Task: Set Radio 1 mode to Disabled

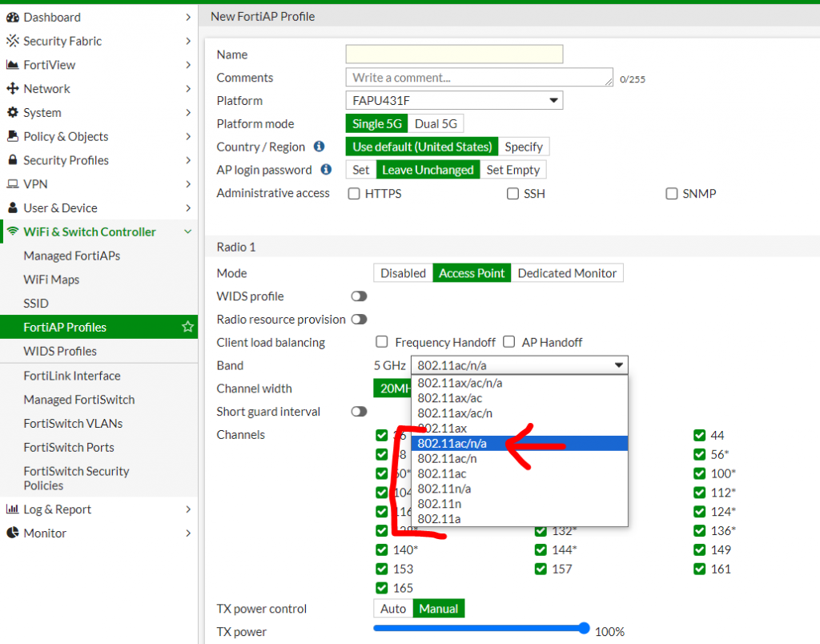Action: 404,273
